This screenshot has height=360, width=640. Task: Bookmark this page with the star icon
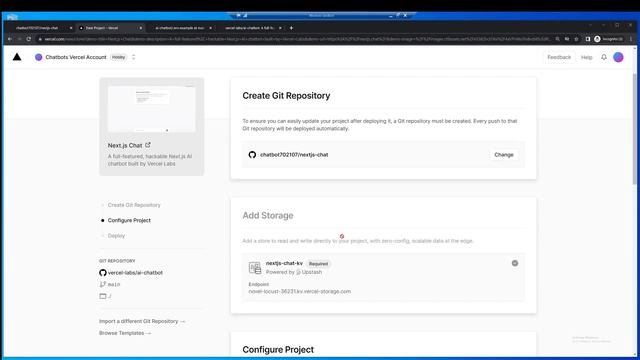(576, 39)
